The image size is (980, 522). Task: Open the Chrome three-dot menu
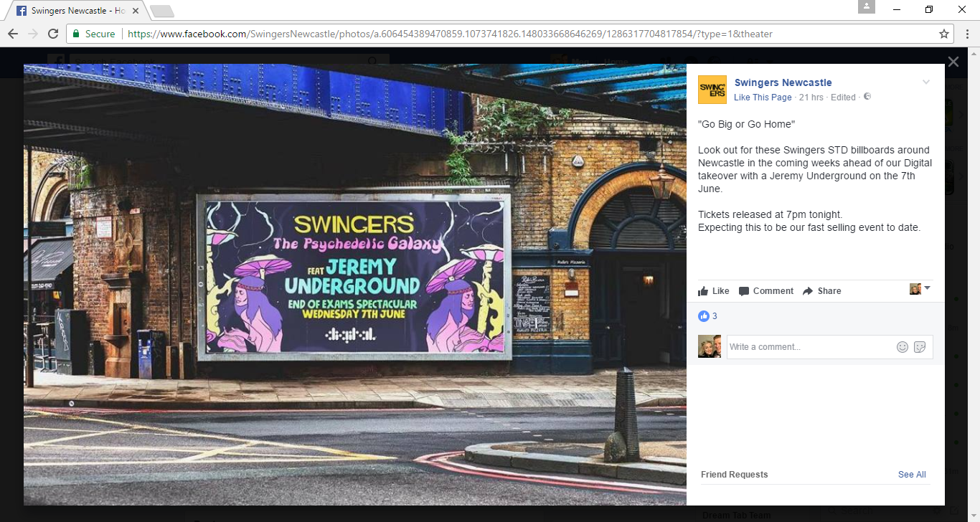[966, 34]
